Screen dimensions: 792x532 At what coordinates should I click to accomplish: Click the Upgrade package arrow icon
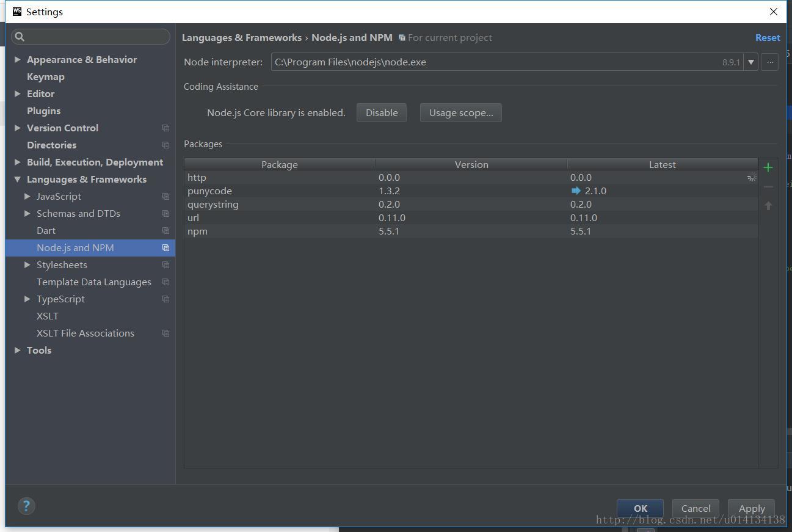[768, 206]
